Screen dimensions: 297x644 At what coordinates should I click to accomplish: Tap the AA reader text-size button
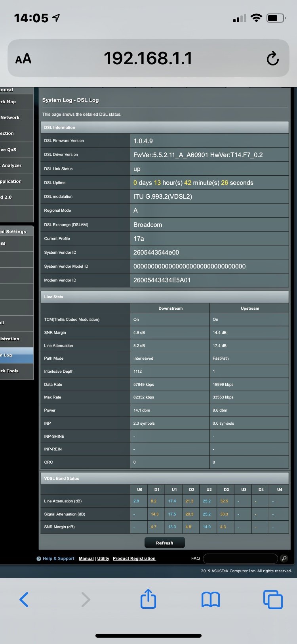point(23,59)
